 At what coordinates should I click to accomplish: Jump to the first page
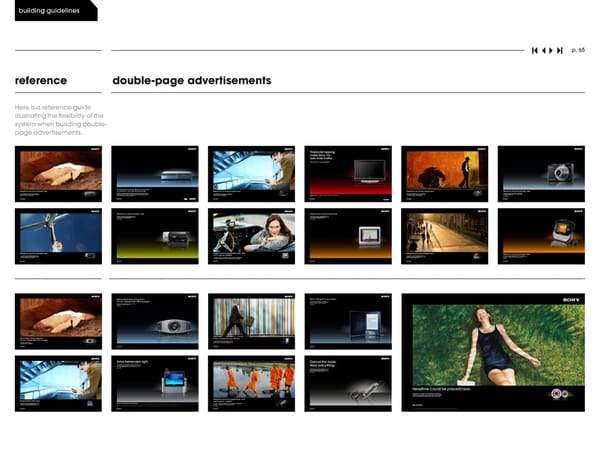536,51
